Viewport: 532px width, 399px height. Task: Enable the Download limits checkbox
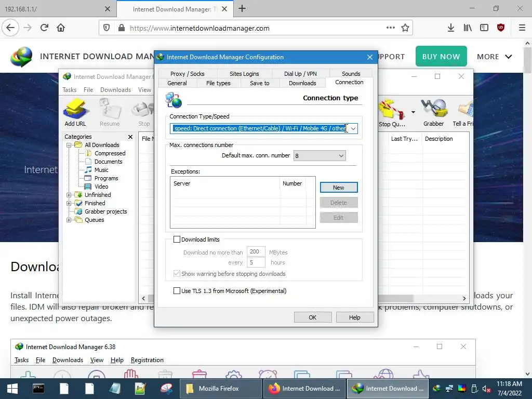pyautogui.click(x=177, y=239)
